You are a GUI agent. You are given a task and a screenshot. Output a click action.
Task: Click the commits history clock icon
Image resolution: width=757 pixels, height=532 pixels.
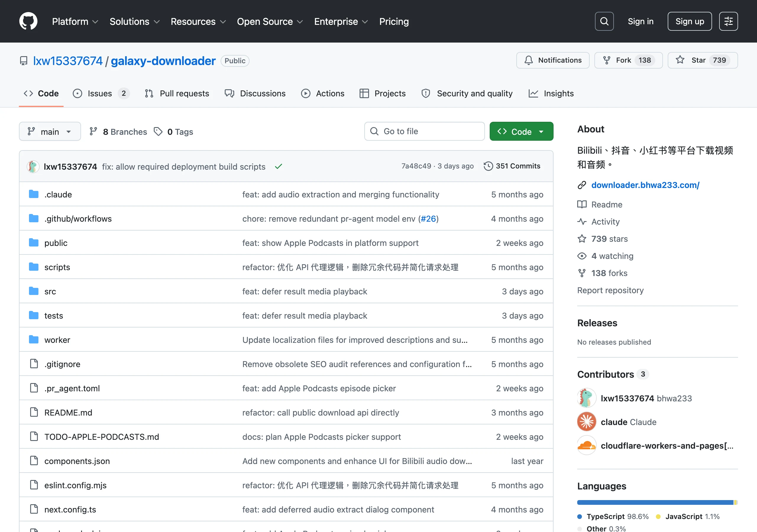(488, 166)
